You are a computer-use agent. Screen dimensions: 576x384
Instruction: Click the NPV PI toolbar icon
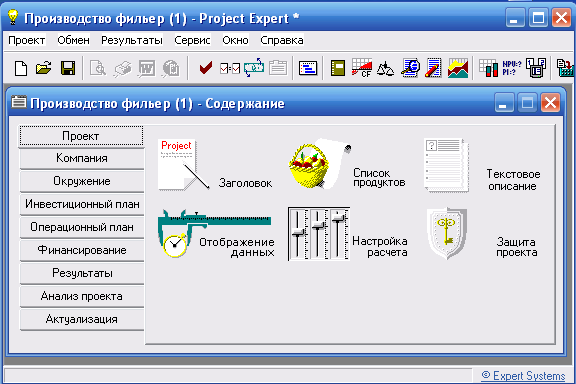click(512, 68)
